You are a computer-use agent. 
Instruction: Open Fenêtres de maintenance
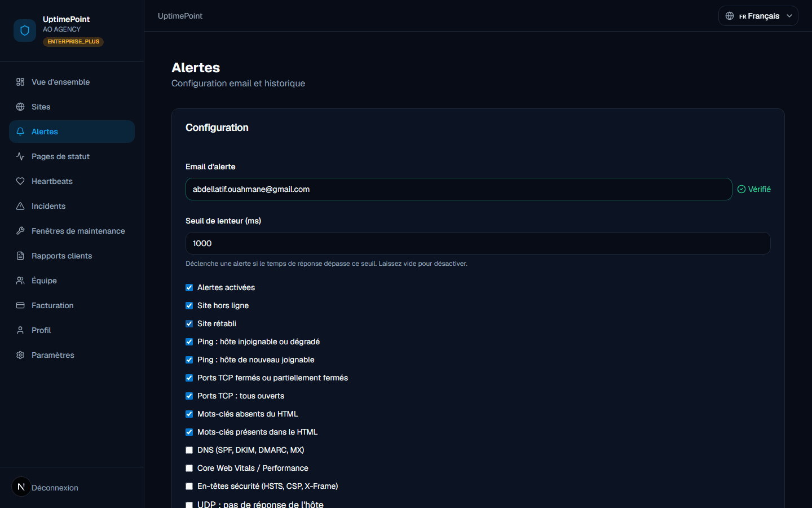[x=72, y=231]
